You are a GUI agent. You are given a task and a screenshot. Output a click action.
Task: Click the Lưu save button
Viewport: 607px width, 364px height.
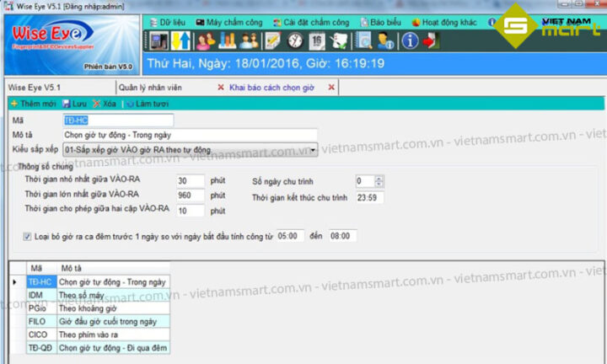pos(74,104)
